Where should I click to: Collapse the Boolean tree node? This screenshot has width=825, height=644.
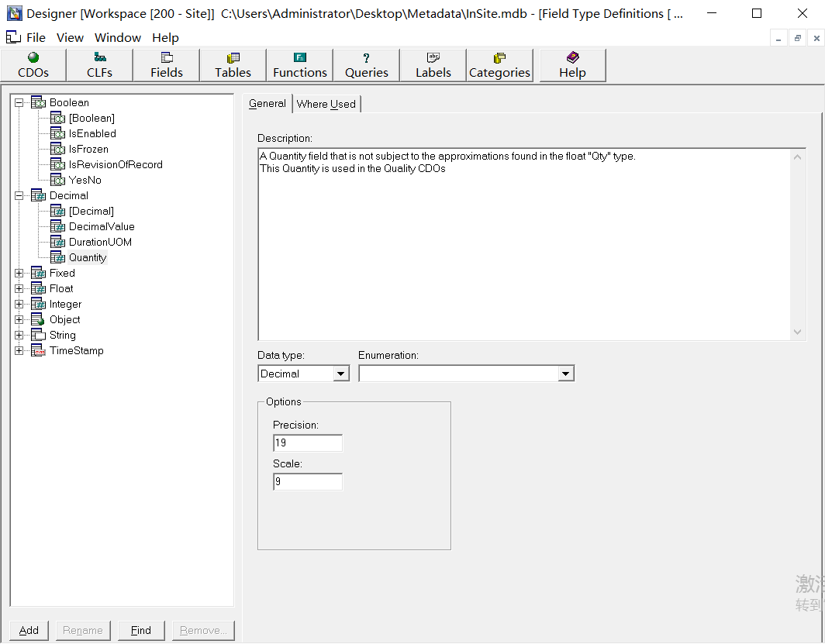click(19, 102)
